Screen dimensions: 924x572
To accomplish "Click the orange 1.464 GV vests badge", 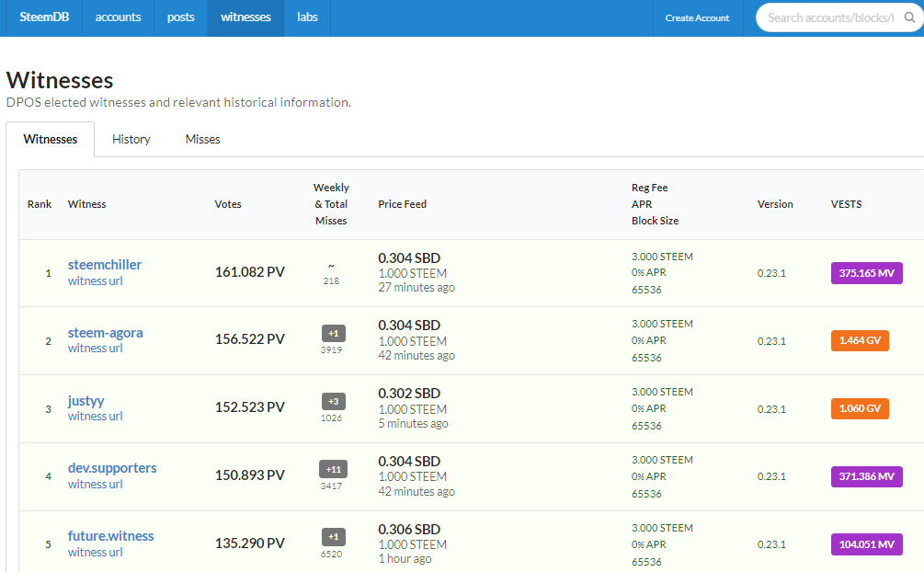I will (x=860, y=340).
